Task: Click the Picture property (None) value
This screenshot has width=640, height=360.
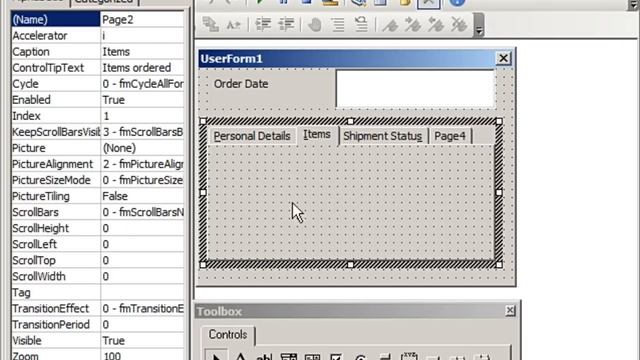Action: coord(142,148)
